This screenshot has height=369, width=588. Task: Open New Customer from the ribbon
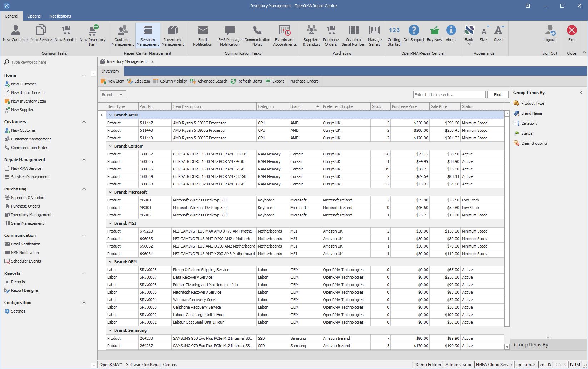pyautogui.click(x=15, y=33)
